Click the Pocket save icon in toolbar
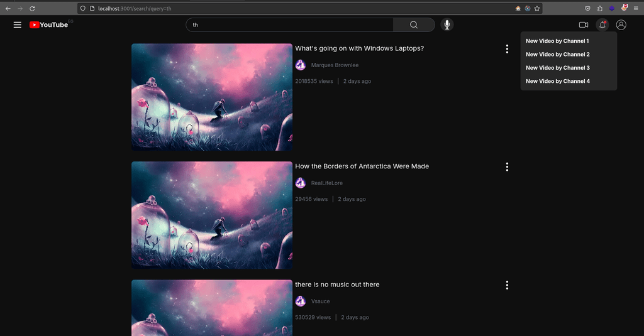 (x=588, y=8)
